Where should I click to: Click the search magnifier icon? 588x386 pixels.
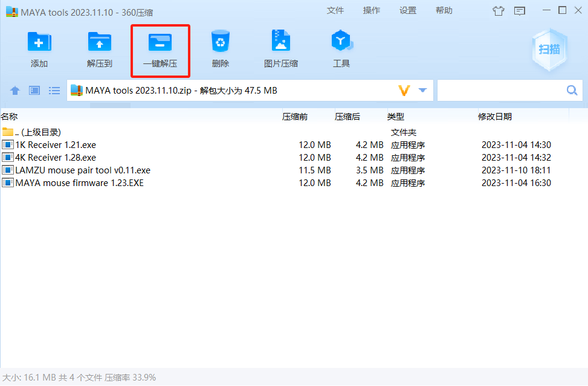click(x=572, y=91)
